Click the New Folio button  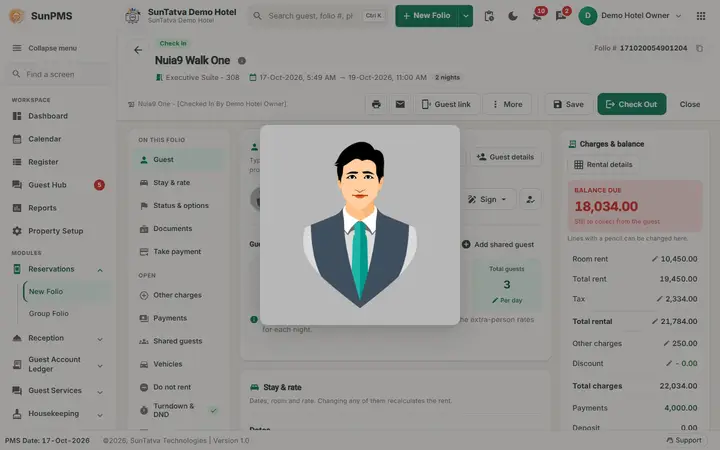click(x=427, y=16)
